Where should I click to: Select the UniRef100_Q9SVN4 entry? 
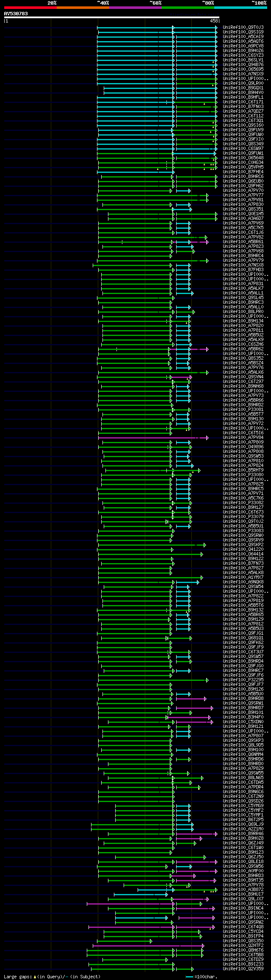[243, 377]
